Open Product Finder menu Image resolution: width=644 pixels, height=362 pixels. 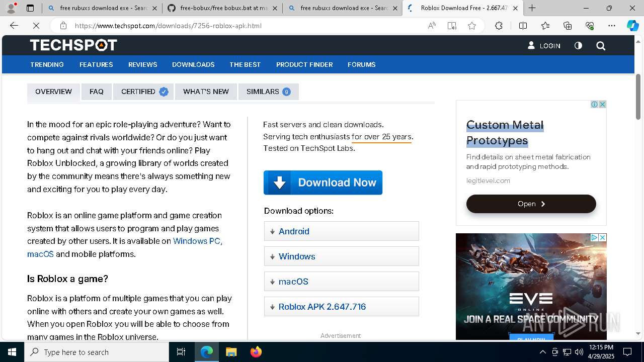304,64
